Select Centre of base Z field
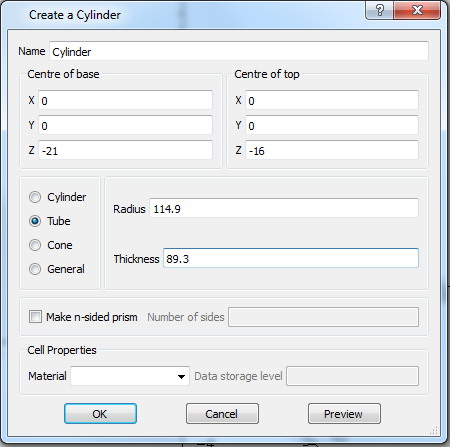The height and width of the screenshot is (447, 450). coord(125,150)
